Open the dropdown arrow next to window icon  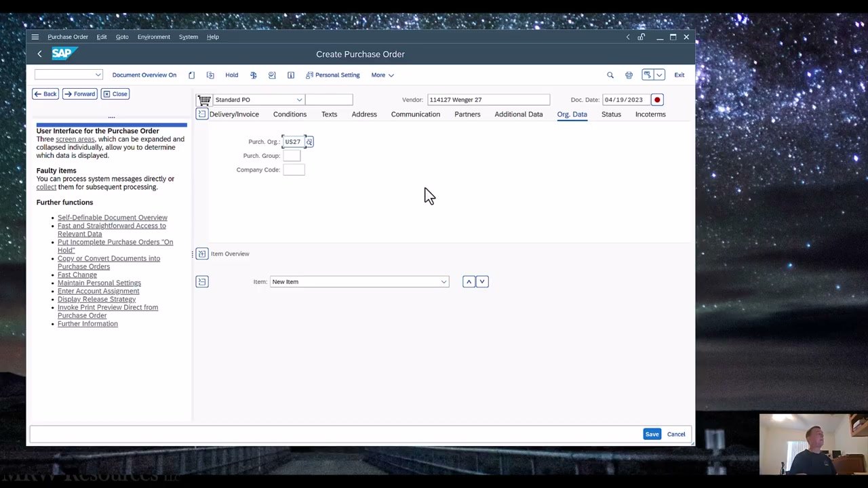click(659, 75)
